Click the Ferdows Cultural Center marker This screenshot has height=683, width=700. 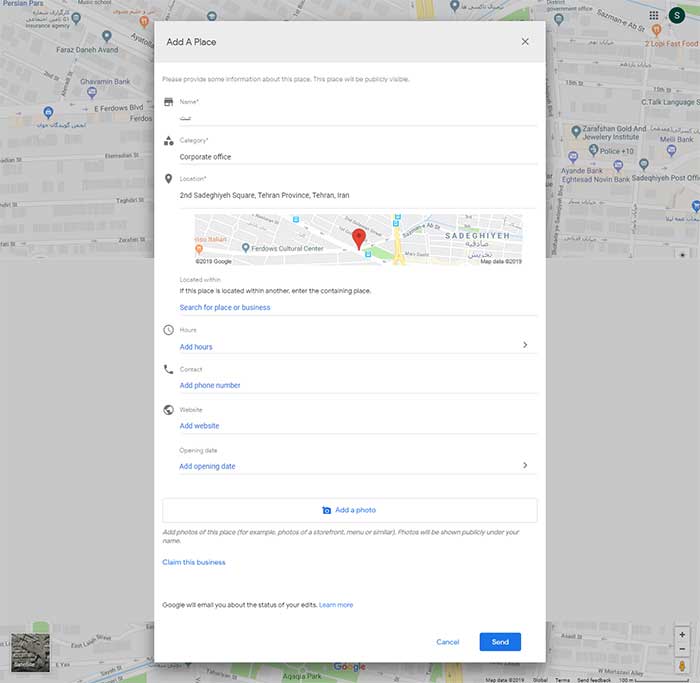tap(245, 247)
